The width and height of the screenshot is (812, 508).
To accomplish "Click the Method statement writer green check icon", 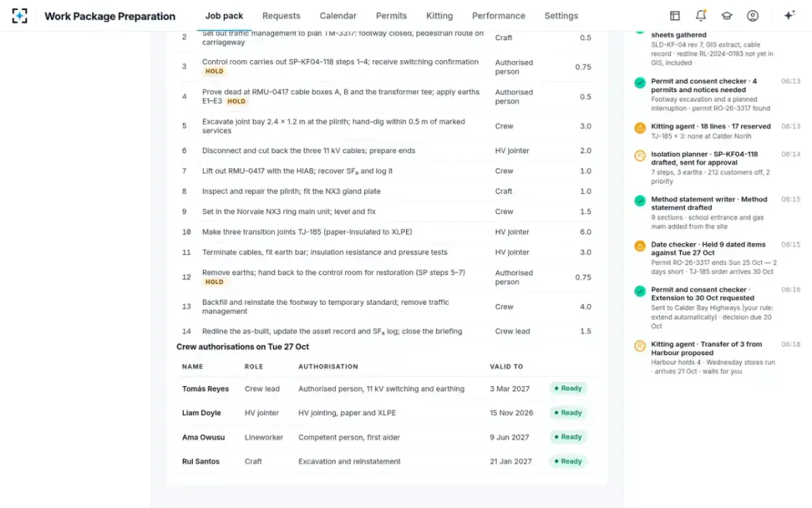I will click(x=639, y=201).
